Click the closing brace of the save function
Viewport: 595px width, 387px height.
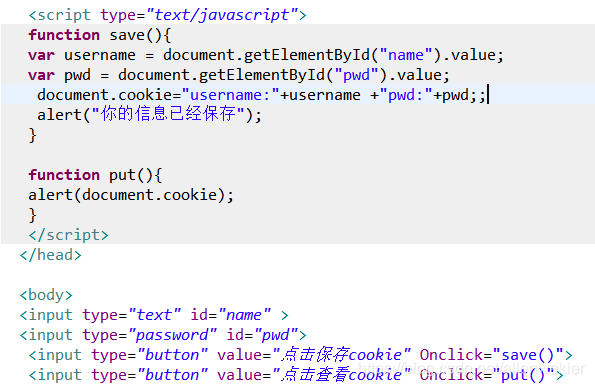coord(33,135)
